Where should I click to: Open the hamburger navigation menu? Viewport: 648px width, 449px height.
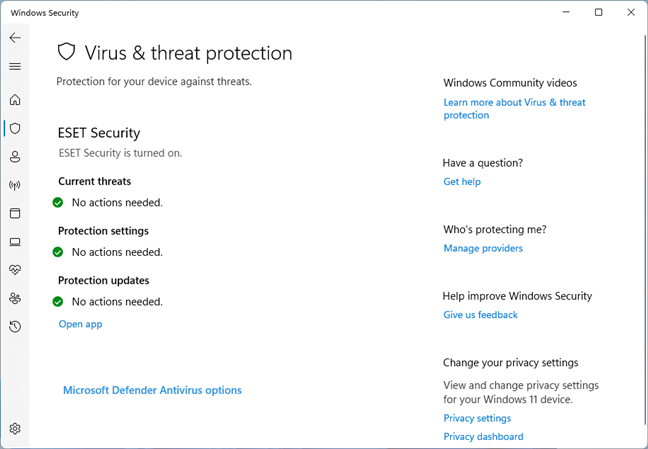(x=15, y=67)
